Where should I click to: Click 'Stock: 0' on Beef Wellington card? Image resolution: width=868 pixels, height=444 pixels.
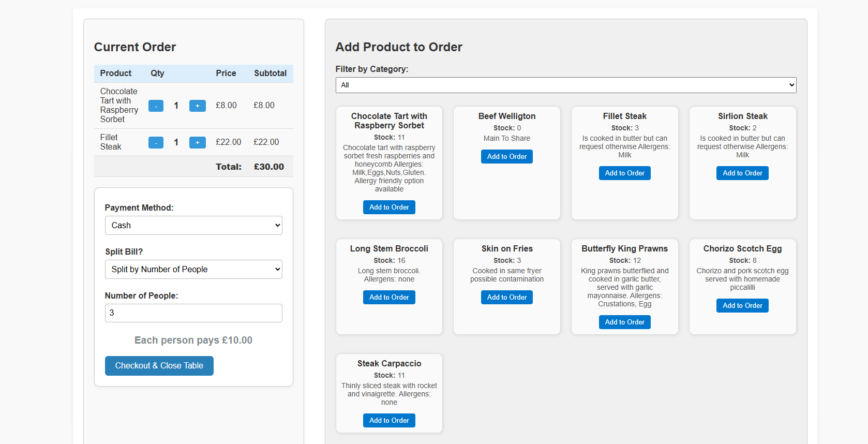pos(507,128)
